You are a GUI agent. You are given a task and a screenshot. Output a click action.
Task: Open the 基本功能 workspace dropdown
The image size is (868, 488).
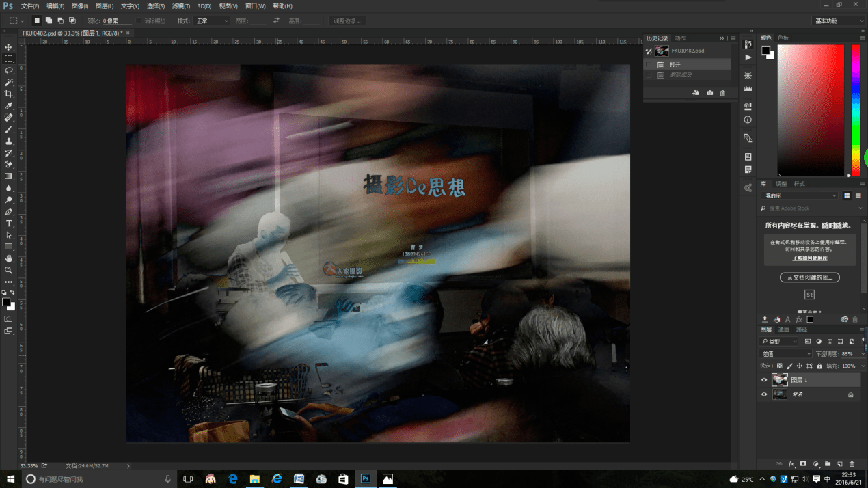[838, 21]
